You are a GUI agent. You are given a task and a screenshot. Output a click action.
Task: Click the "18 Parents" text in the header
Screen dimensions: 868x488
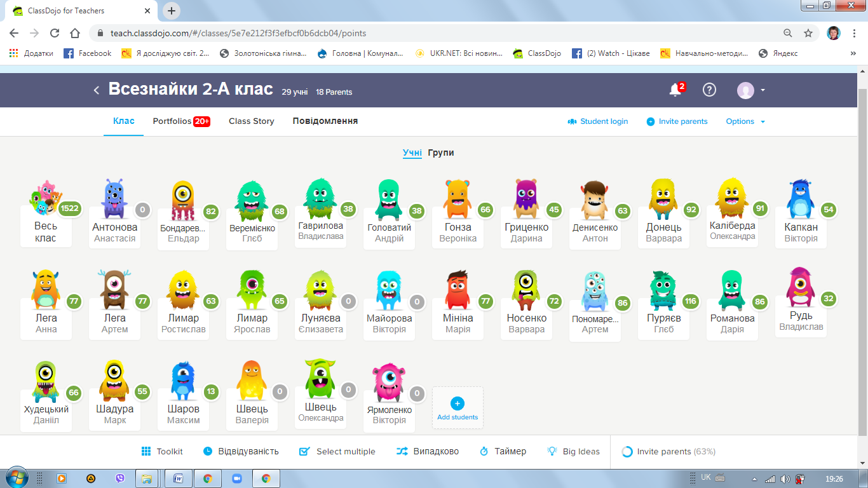(x=334, y=92)
